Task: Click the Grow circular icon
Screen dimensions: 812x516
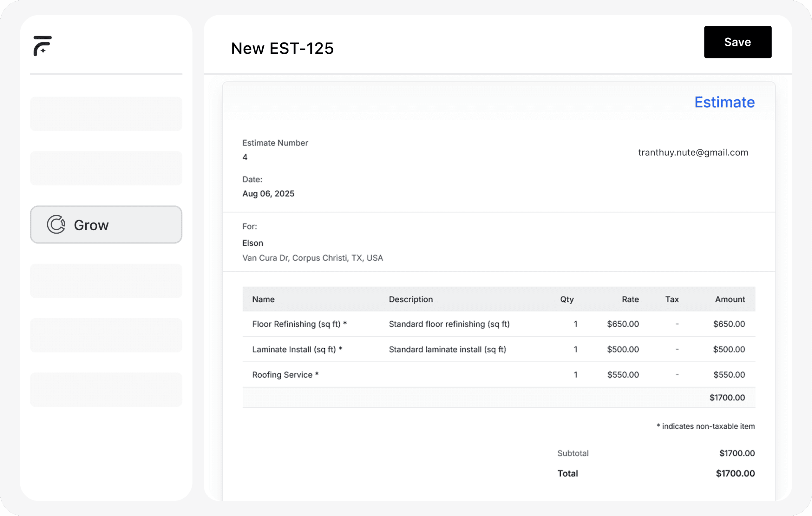Action: (x=56, y=224)
